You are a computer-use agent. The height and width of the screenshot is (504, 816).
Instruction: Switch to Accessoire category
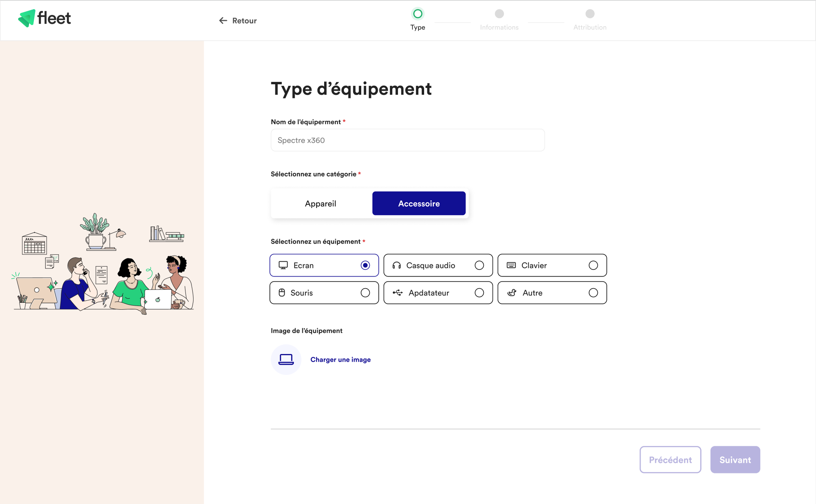[418, 203]
